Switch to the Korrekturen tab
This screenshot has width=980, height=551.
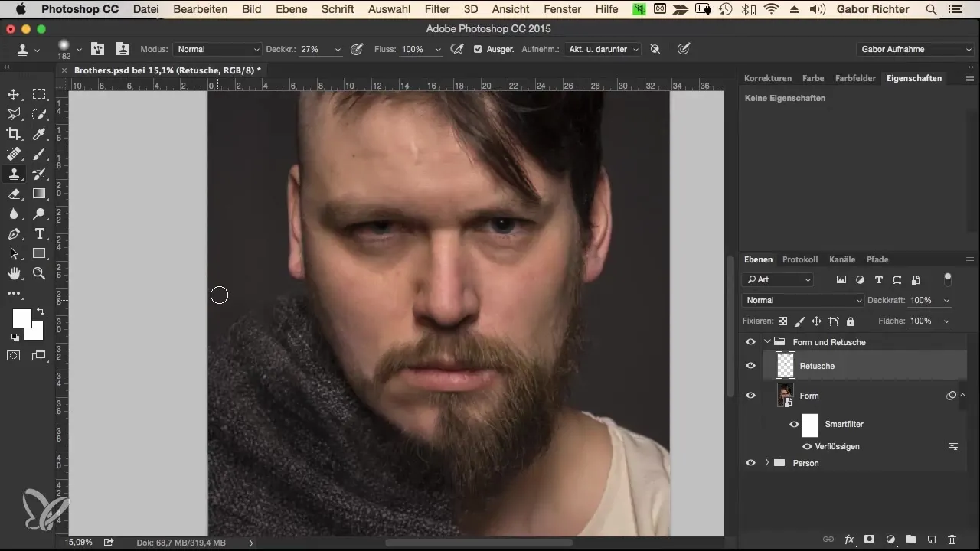768,78
